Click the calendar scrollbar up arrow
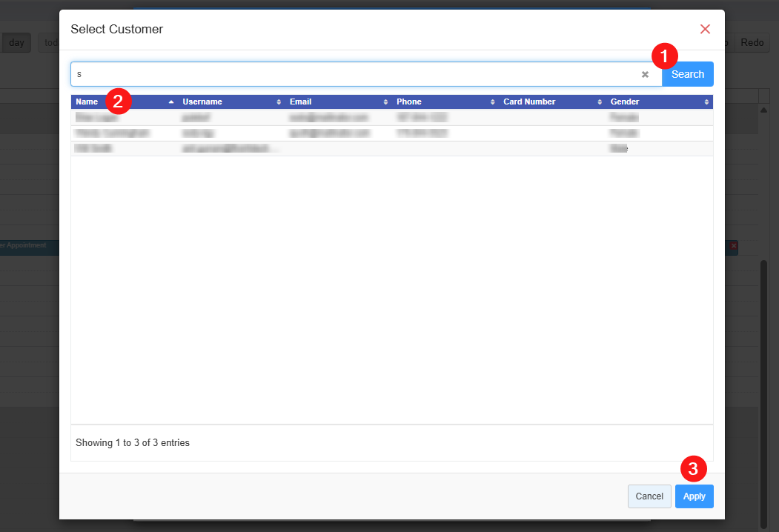779x532 pixels. coord(764,110)
